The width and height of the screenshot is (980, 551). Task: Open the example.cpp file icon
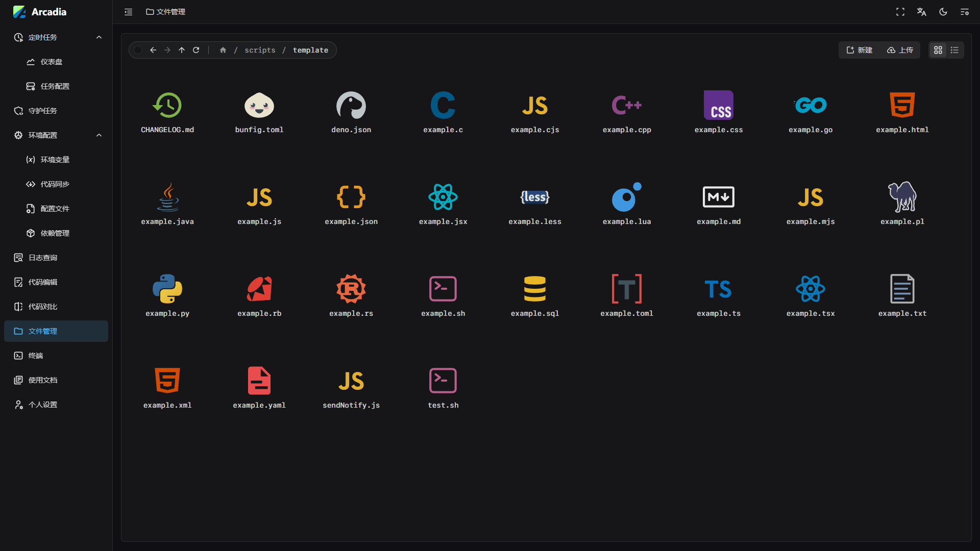pos(627,105)
